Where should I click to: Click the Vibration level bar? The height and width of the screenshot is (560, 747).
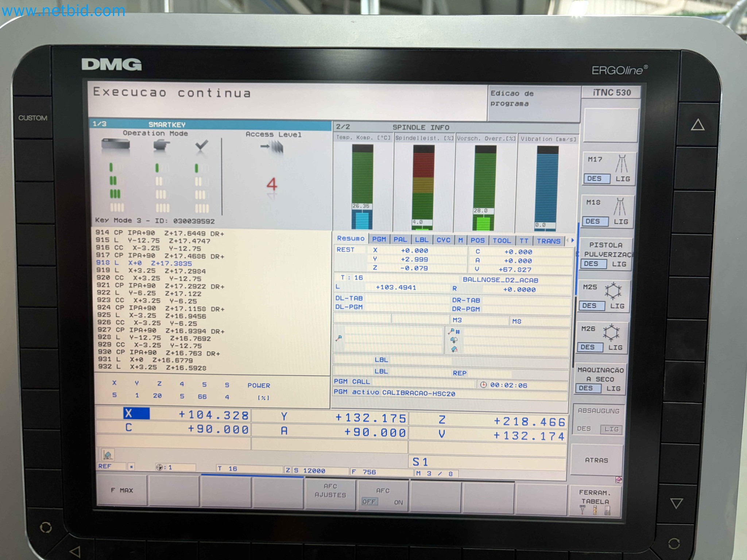[x=547, y=189]
